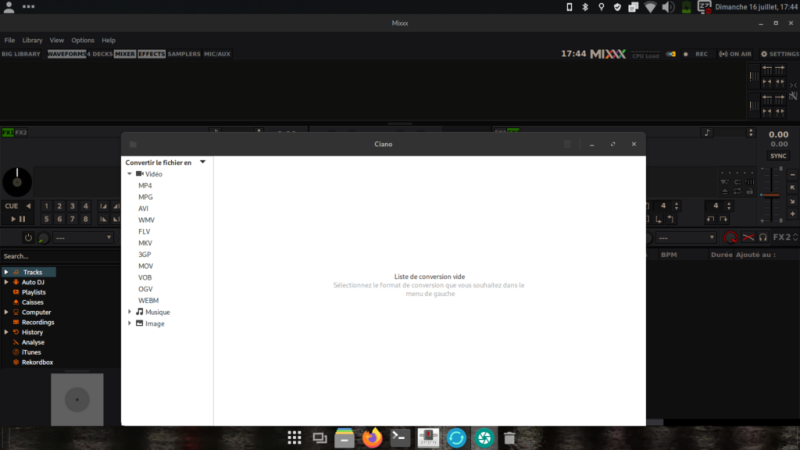Expand the Computer library item
800x450 pixels.
pos(6,312)
